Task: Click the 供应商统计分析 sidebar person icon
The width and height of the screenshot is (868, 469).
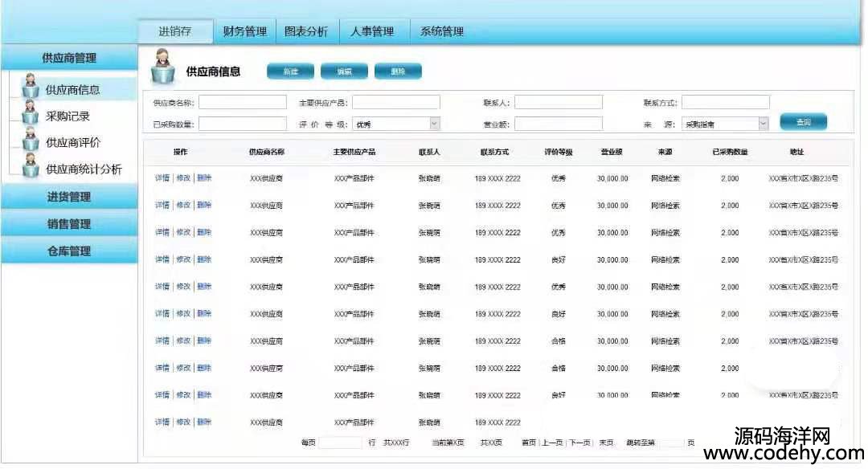Action: [31, 166]
